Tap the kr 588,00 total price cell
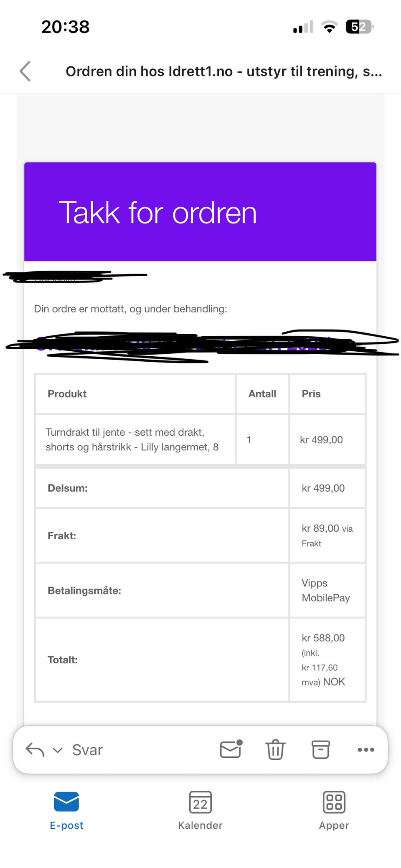 click(327, 660)
